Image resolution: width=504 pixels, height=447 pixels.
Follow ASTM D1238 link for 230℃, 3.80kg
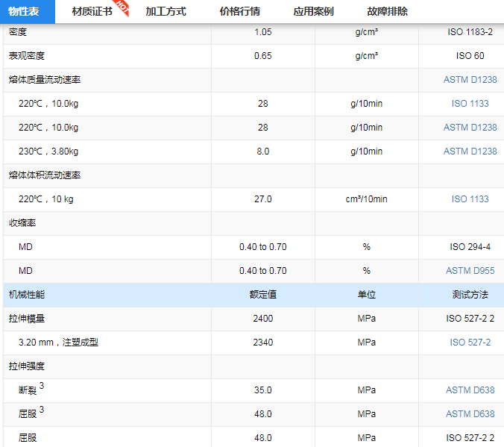tap(470, 151)
